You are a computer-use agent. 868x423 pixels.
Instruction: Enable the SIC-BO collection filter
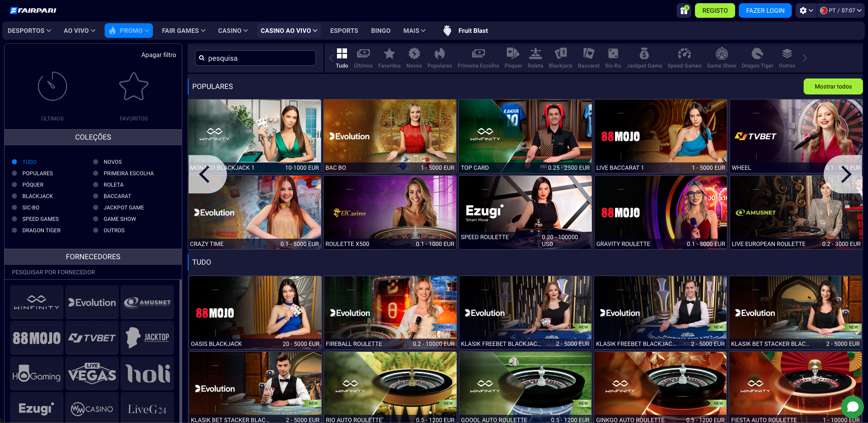point(14,207)
